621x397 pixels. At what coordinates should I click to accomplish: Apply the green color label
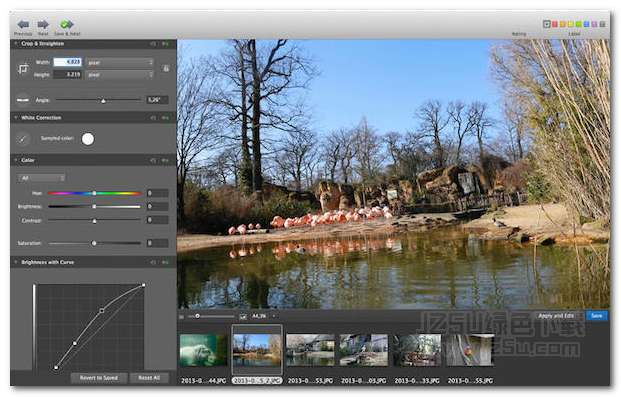[x=579, y=24]
